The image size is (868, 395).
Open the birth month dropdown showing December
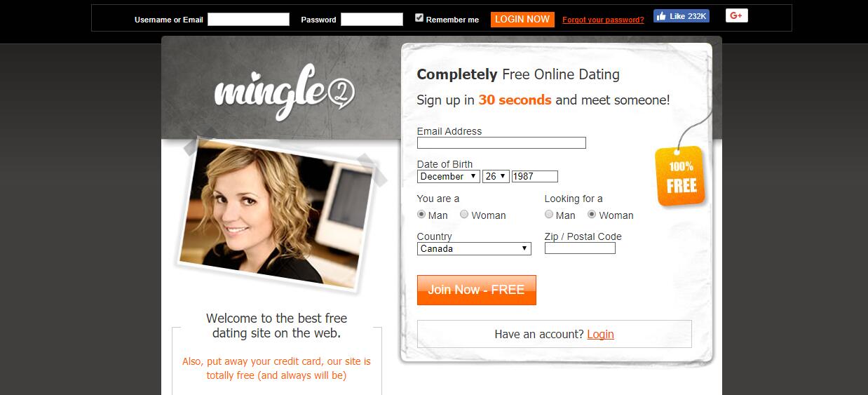click(448, 177)
